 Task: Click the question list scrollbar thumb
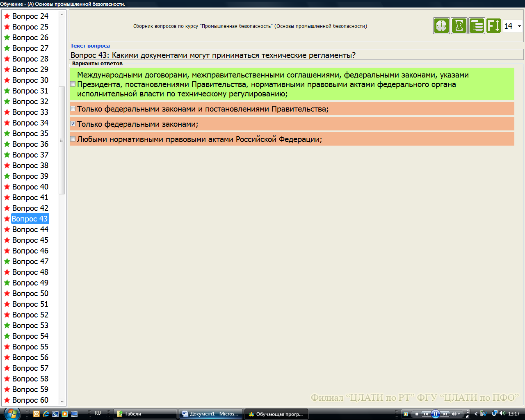click(x=62, y=140)
